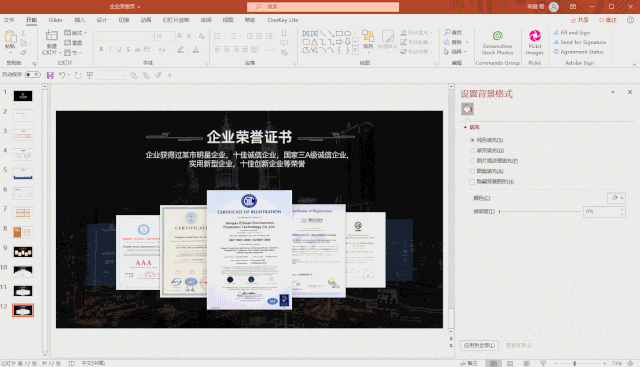Screen dimensions: 640x367
Task: Open the format pane options dropdown arrow
Action: click(x=613, y=92)
